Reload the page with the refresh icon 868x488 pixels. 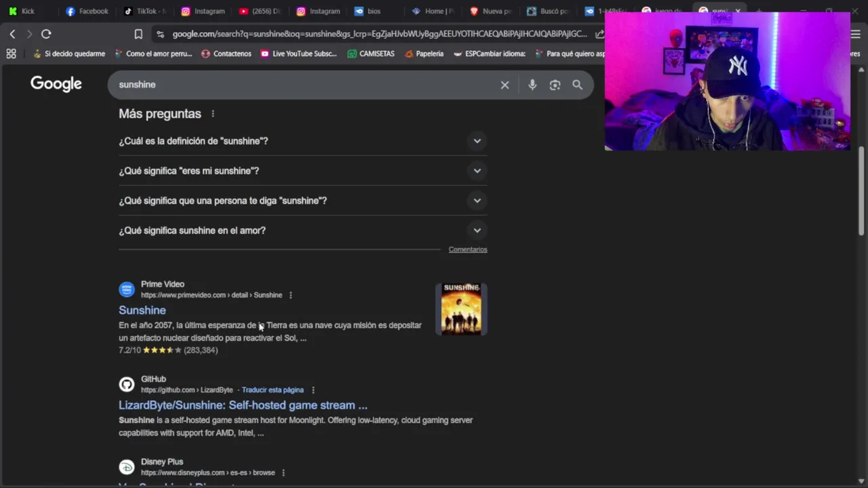[x=46, y=34]
